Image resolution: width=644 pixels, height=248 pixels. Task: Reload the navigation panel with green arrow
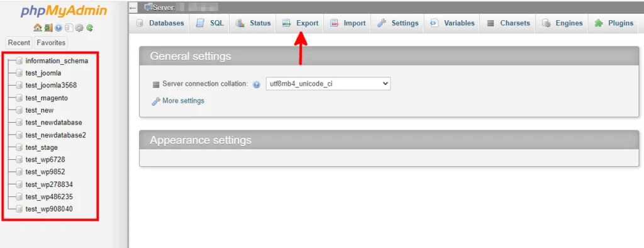click(89, 28)
